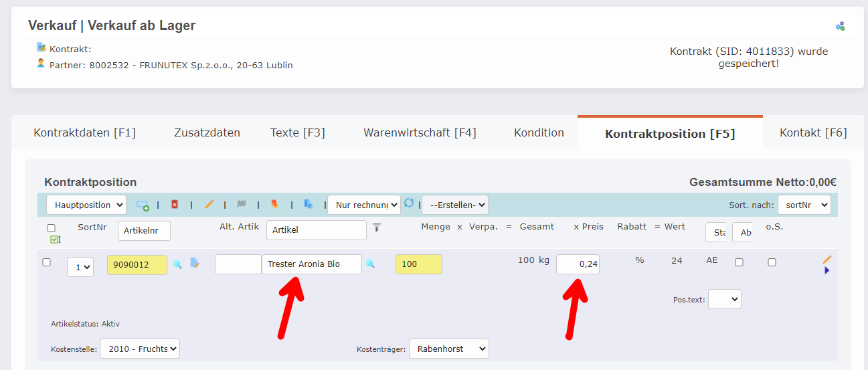This screenshot has height=370, width=868.
Task: Click the blue copy documents toolbar icon
Action: point(308,204)
